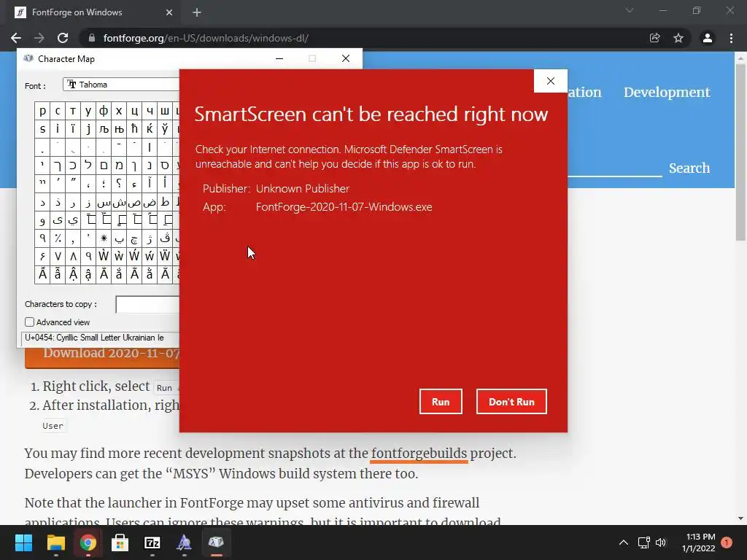Click FontForge-2020-11-07-Windows.exe app name text
747x560 pixels.
[x=344, y=207]
